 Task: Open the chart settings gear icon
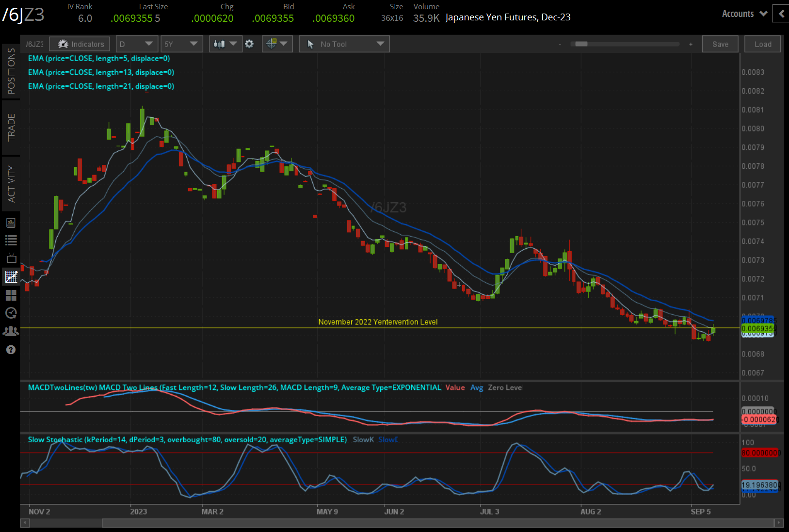[249, 44]
